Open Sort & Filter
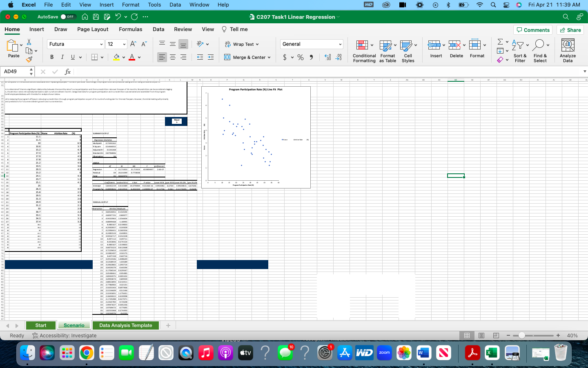Image resolution: width=588 pixels, height=368 pixels. (x=520, y=52)
